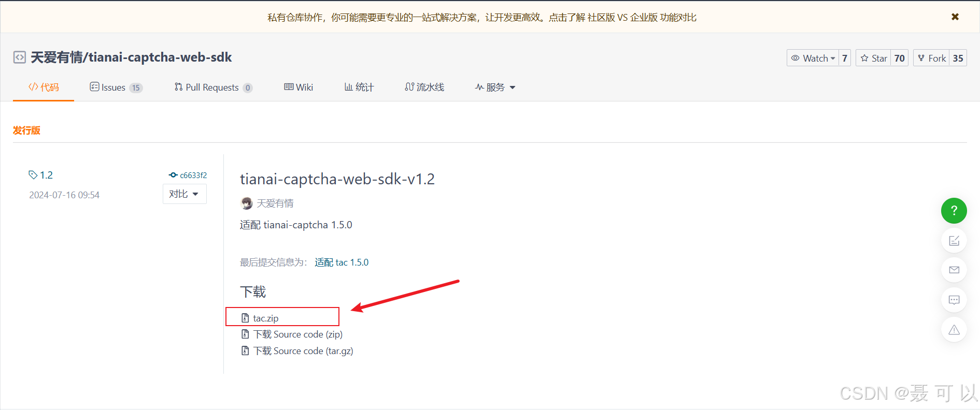The height and width of the screenshot is (410, 980).
Task: Download the tac.zip file
Action: (260, 318)
